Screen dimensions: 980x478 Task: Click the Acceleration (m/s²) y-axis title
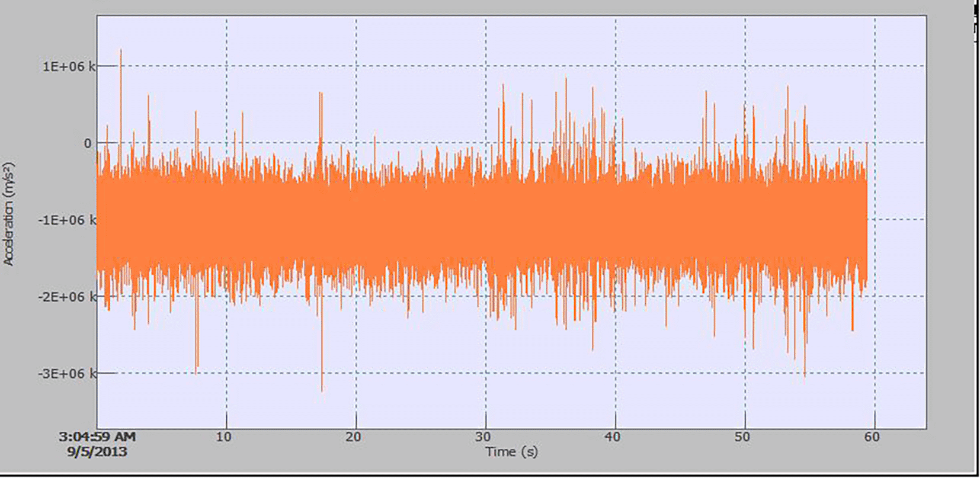click(x=8, y=214)
